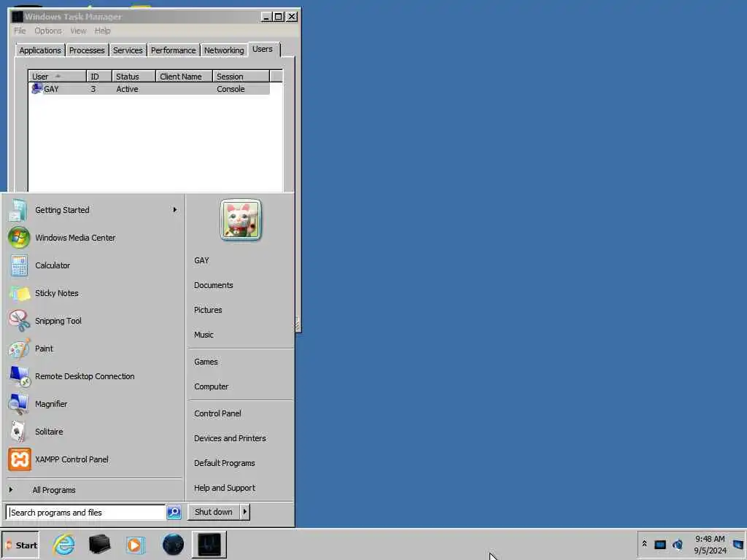Sort by the Session column header
Screen dimensions: 747x560
tap(241, 76)
